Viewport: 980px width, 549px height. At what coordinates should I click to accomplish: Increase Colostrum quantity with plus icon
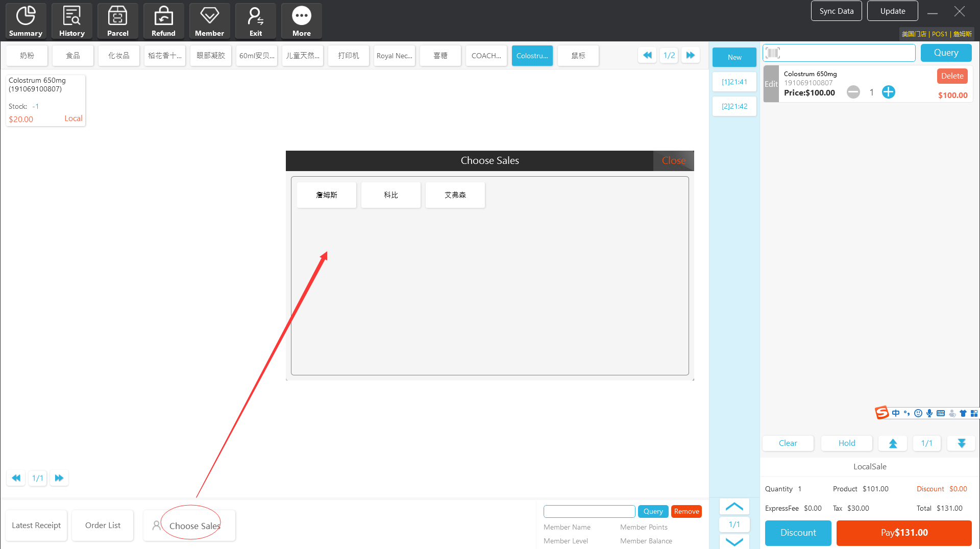click(x=888, y=92)
